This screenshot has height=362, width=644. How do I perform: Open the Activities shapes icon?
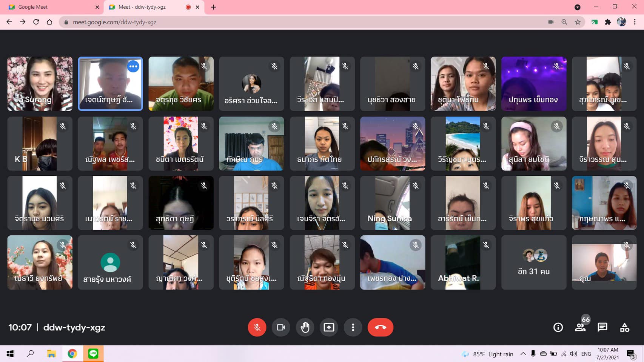pyautogui.click(x=625, y=327)
